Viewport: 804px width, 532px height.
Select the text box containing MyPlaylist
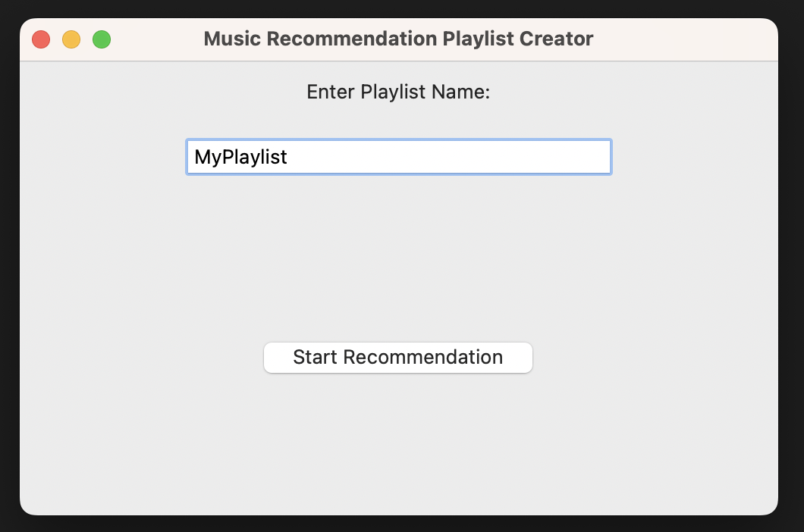398,157
